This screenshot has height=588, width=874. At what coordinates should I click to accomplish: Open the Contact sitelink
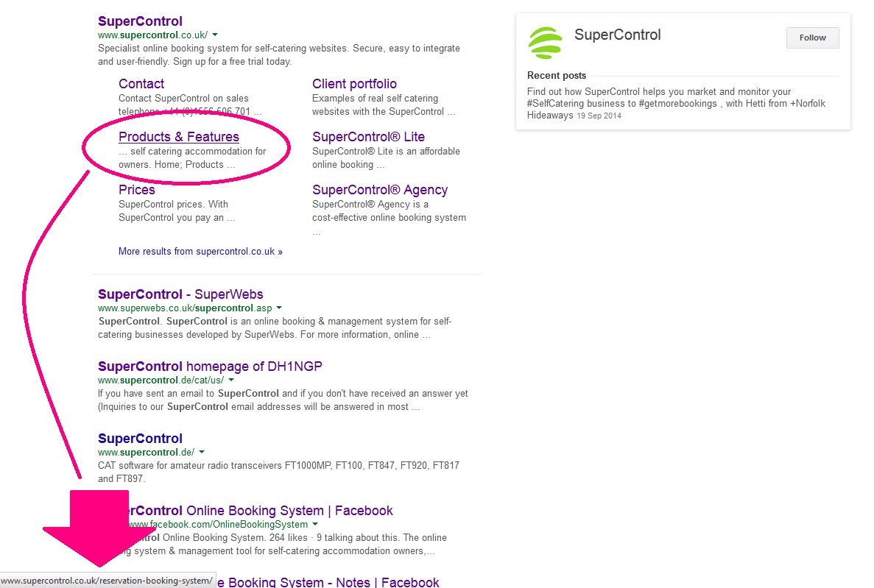141,84
